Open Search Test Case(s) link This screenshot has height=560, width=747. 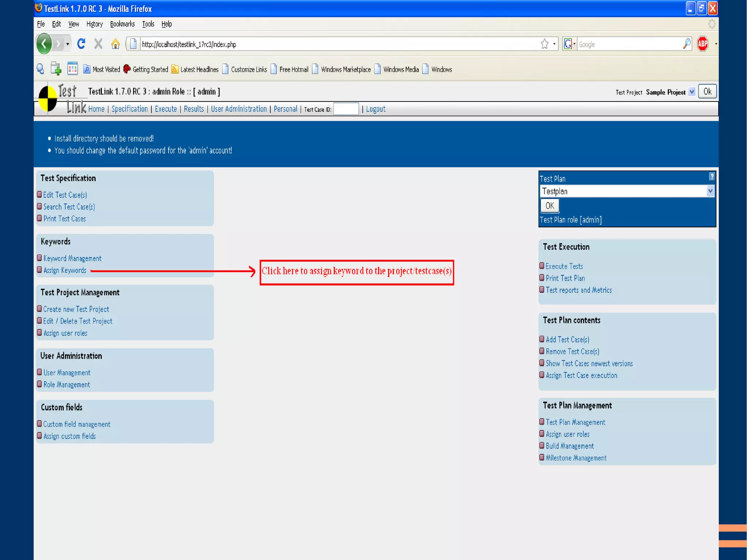coord(69,207)
